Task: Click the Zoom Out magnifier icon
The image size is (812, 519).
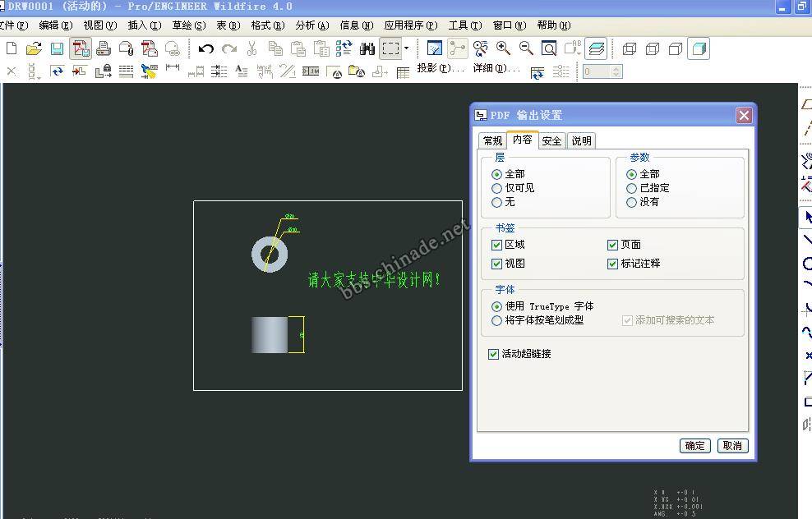Action: (526, 49)
